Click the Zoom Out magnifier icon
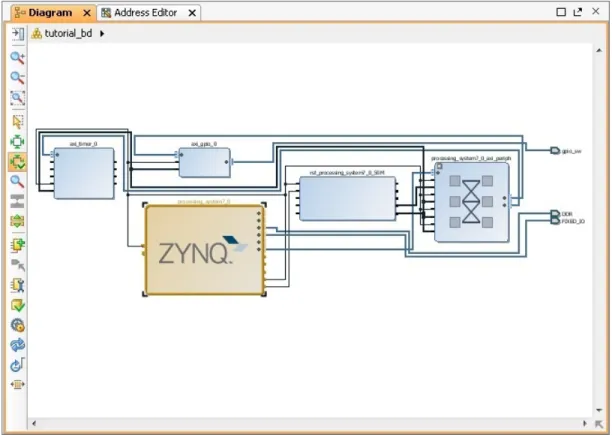This screenshot has height=435, width=612. click(x=18, y=78)
